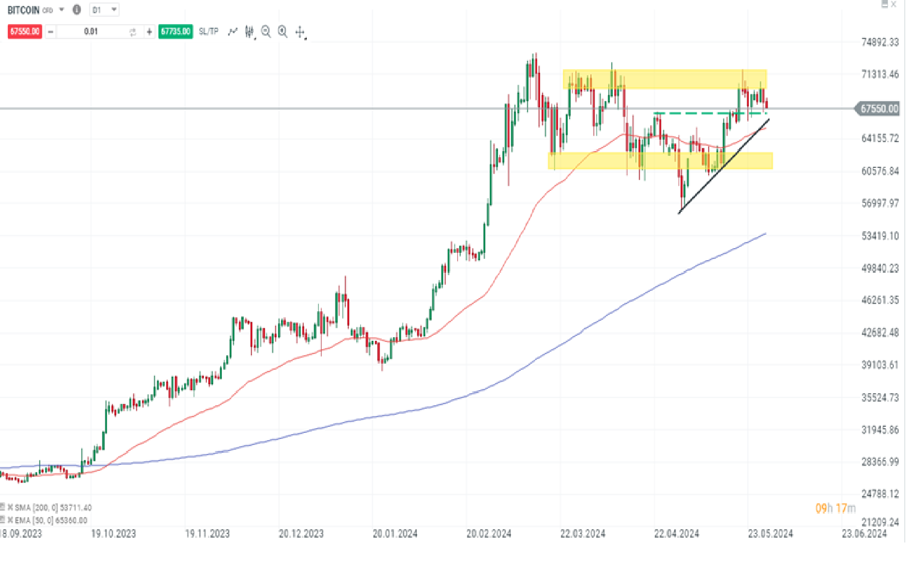Select the crosshair cursor tool
This screenshot has height=578, width=924.
coord(300,32)
